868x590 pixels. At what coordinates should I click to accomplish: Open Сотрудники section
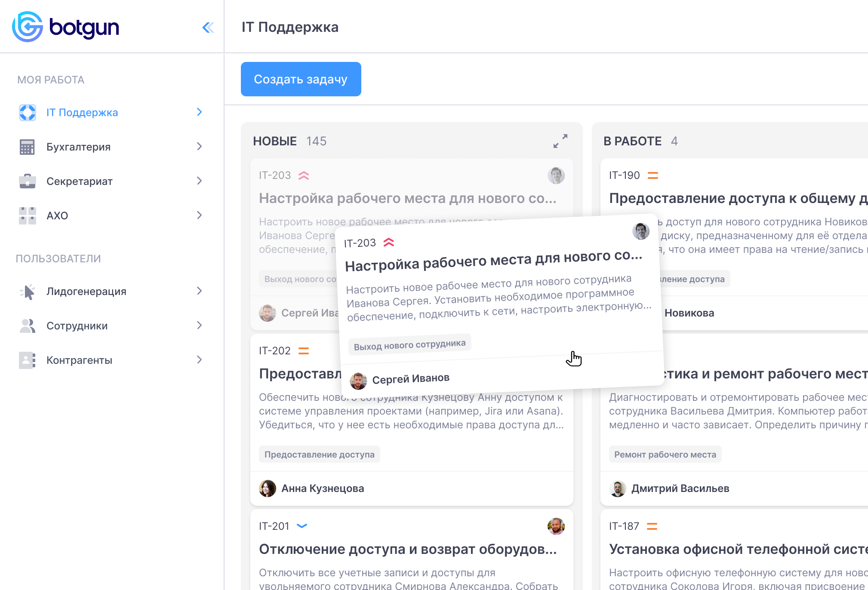click(111, 326)
